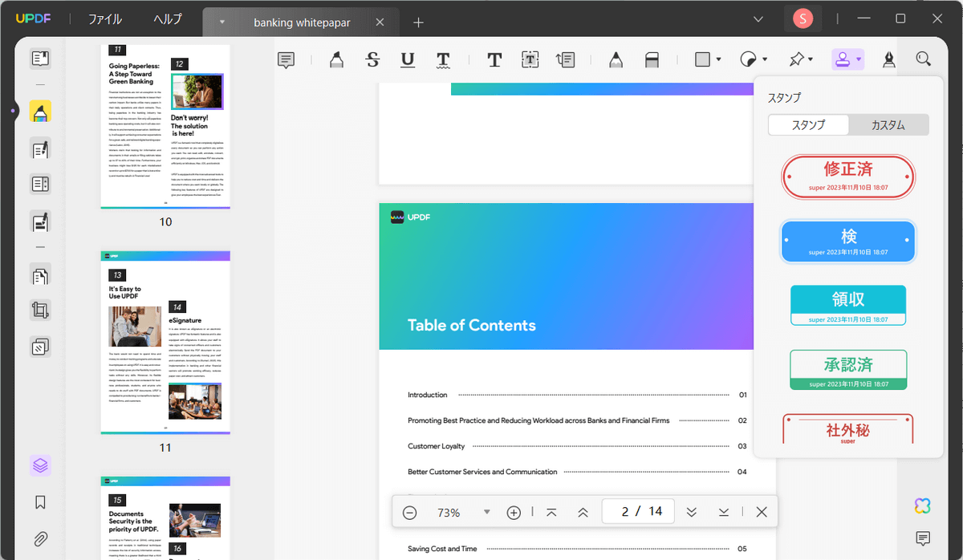Select the Comment highlighter mode in sidebar
This screenshot has width=963, height=560.
point(40,112)
